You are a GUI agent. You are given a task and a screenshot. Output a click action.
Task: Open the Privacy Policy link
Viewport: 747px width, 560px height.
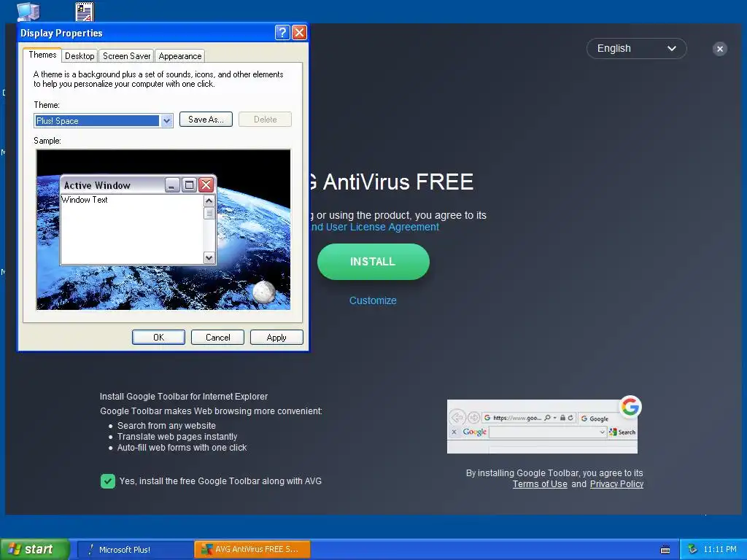click(616, 484)
